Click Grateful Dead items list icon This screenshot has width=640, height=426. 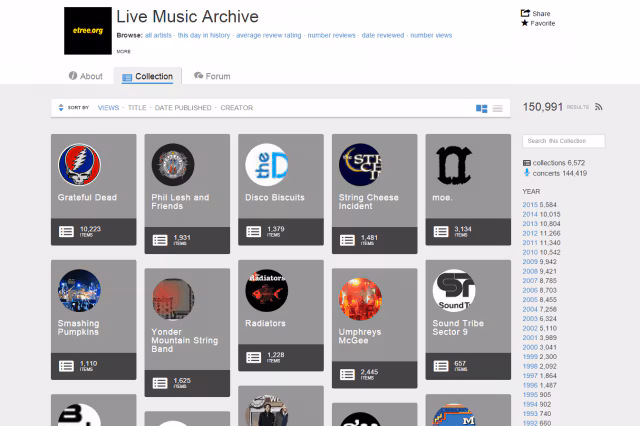[x=67, y=232]
